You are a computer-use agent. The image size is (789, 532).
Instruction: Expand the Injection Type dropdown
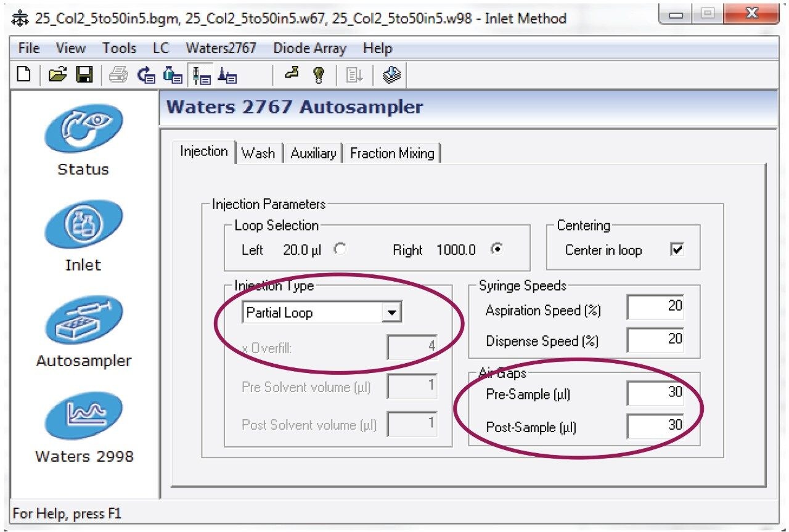point(391,313)
